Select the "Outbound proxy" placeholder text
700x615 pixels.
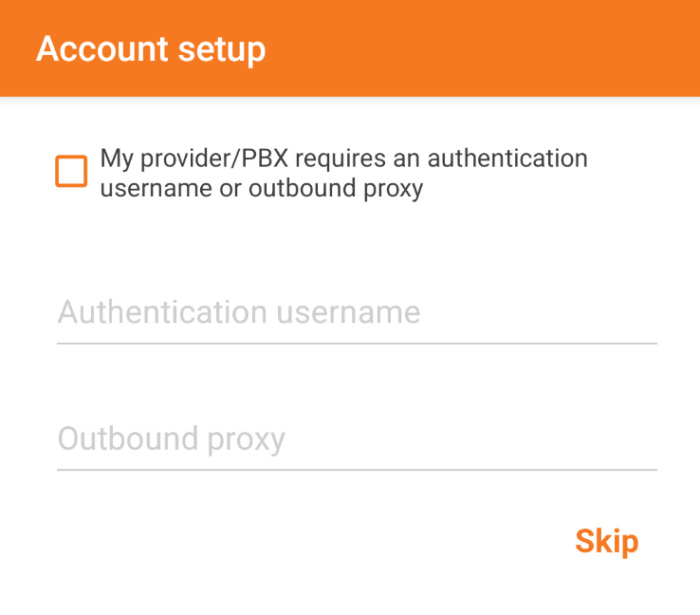click(x=172, y=439)
